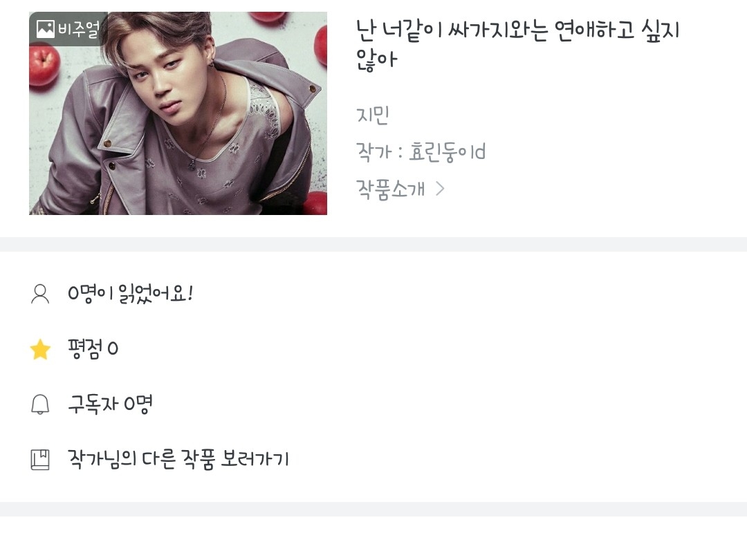Tap the 지민 character tag
The width and height of the screenshot is (747, 560).
pos(373,115)
